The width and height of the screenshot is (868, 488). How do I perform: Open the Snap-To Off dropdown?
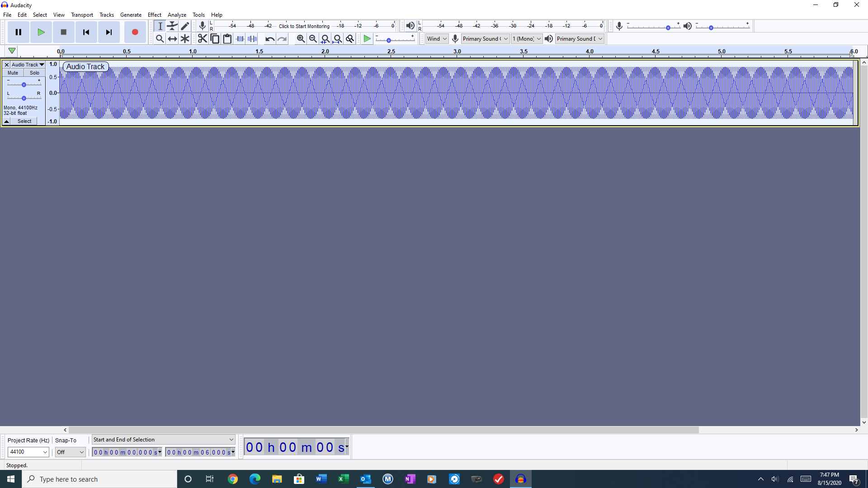70,452
